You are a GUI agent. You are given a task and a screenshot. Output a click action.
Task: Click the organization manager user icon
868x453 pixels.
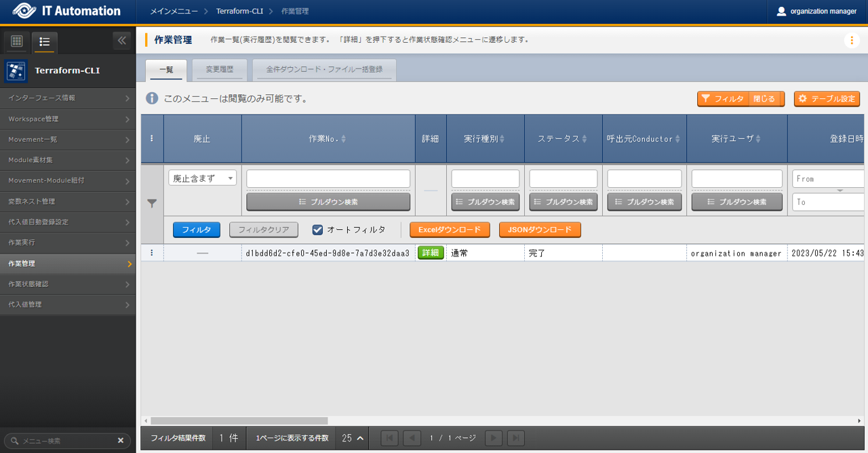(781, 12)
